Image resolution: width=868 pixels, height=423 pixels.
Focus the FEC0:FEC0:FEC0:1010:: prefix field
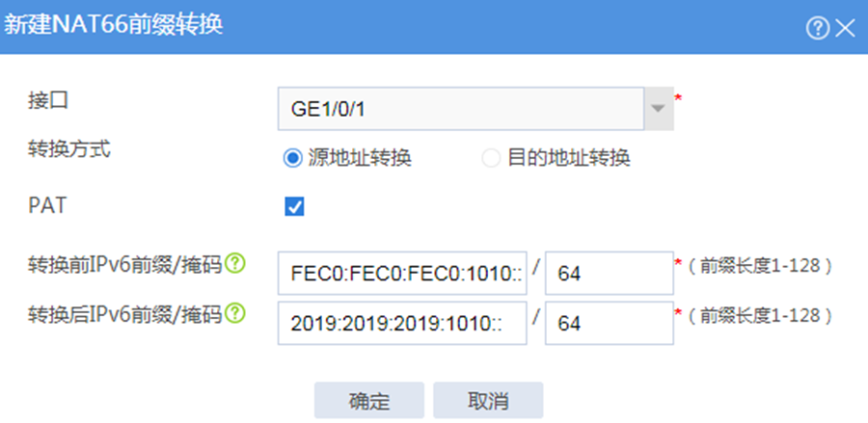[402, 273]
